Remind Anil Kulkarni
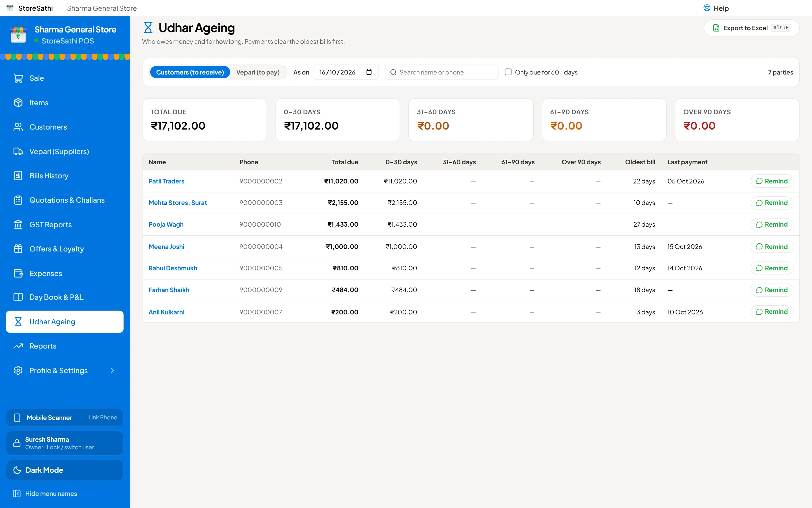 (772, 312)
